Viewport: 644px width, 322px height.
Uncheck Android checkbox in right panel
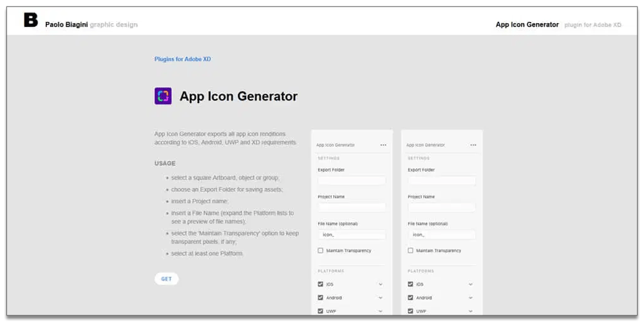coord(410,298)
